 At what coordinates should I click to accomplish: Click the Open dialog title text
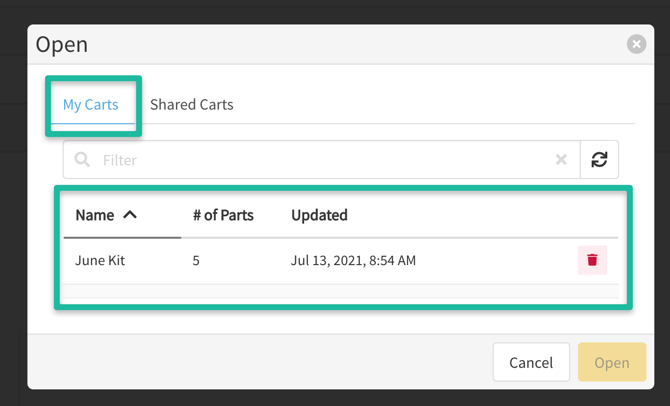click(62, 44)
